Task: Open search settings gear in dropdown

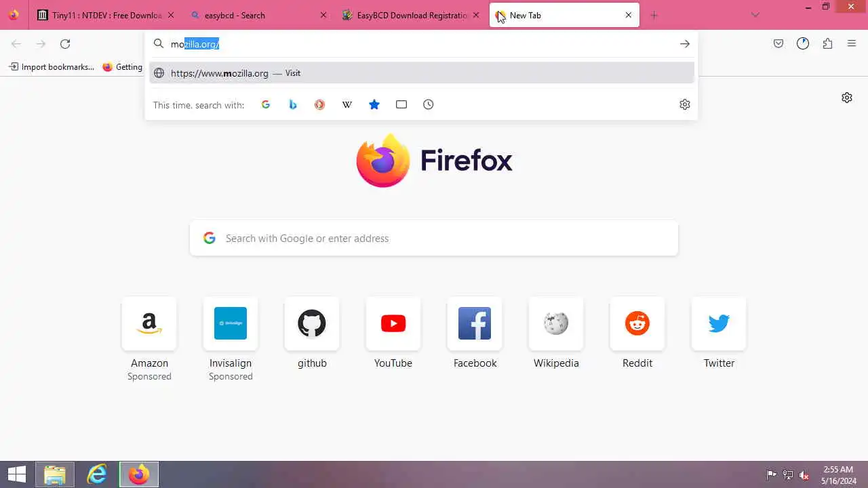Action: tap(685, 104)
